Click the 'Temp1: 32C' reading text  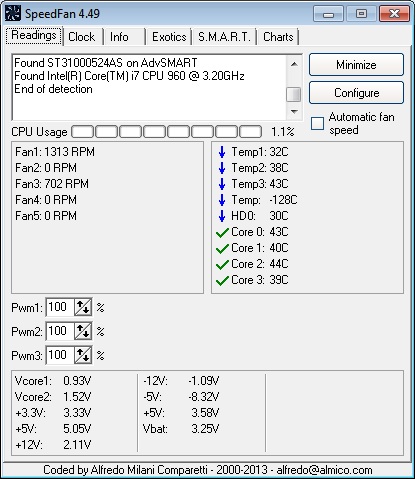click(260, 152)
